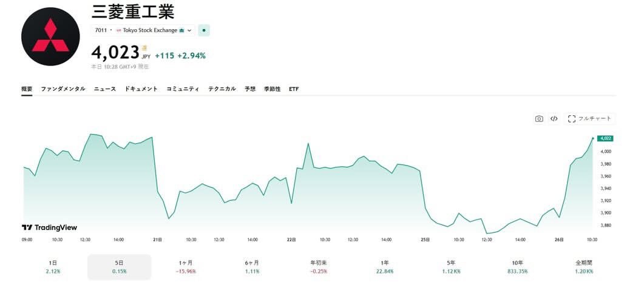Click the Mitsubishi Heavy Industries logo
The width and height of the screenshot is (644, 285).
pyautogui.click(x=50, y=36)
